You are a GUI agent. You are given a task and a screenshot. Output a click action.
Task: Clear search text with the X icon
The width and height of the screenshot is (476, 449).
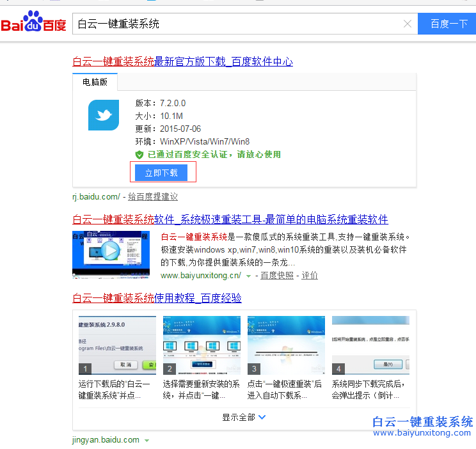pos(408,24)
